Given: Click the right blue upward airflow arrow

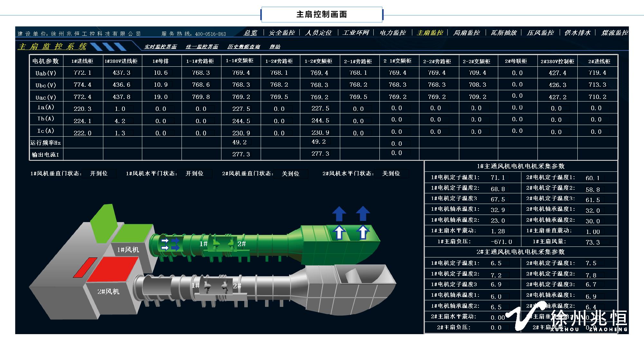Looking at the screenshot, I should pos(363,214).
